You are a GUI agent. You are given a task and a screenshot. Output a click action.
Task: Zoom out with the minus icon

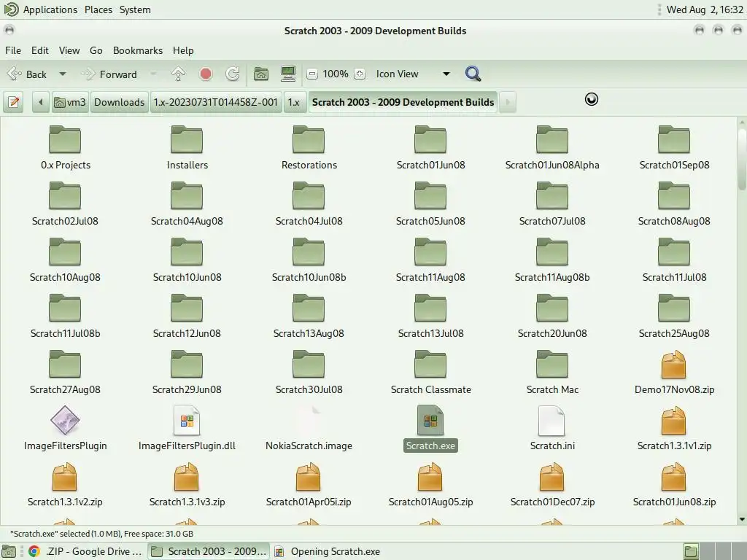312,74
